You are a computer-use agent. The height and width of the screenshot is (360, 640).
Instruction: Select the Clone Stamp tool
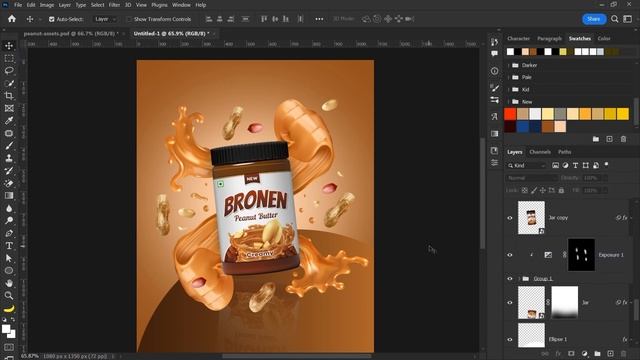tap(9, 158)
